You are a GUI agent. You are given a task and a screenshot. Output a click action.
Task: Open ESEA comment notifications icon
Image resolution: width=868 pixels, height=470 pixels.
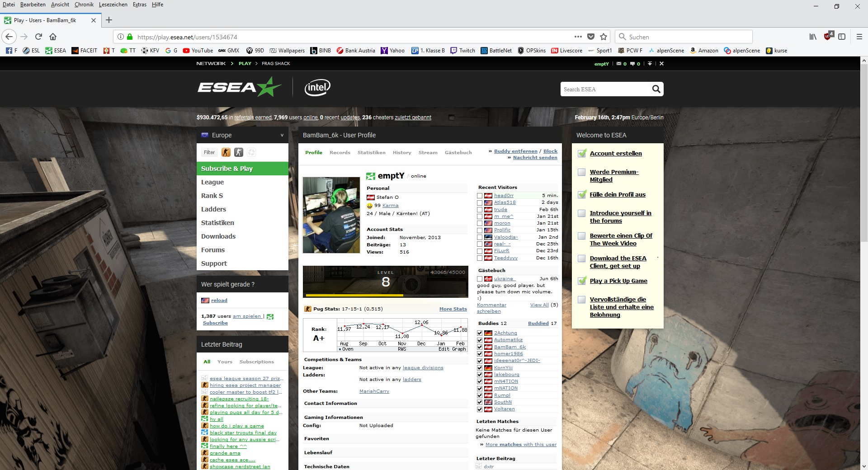point(632,64)
